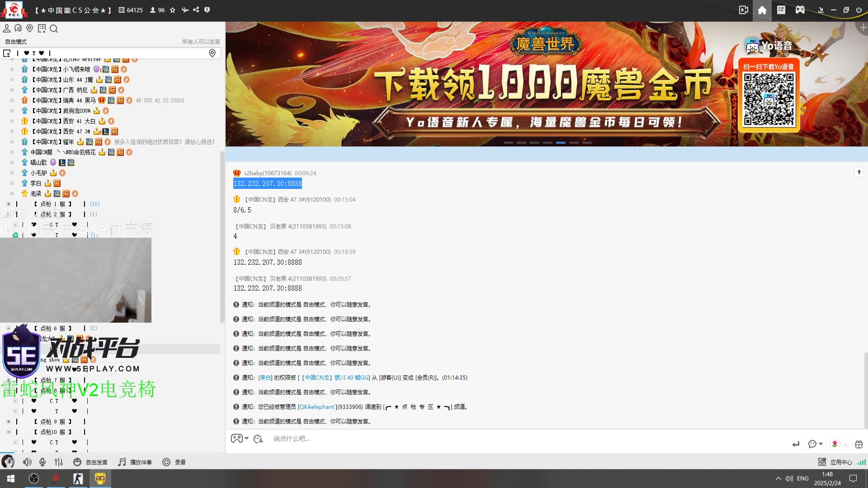Click the headset chat icon above the channel list
Image resolution: width=868 pixels, height=488 pixels.
(x=18, y=28)
